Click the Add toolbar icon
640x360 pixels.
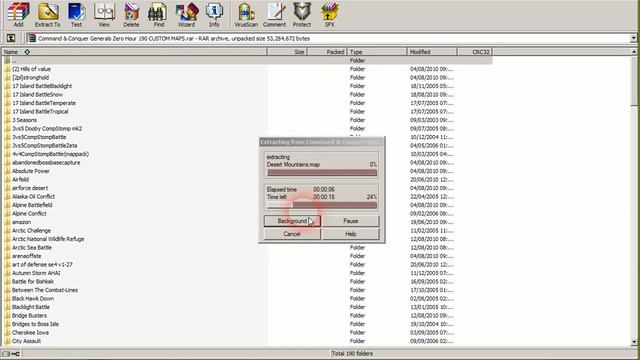[x=18, y=14]
